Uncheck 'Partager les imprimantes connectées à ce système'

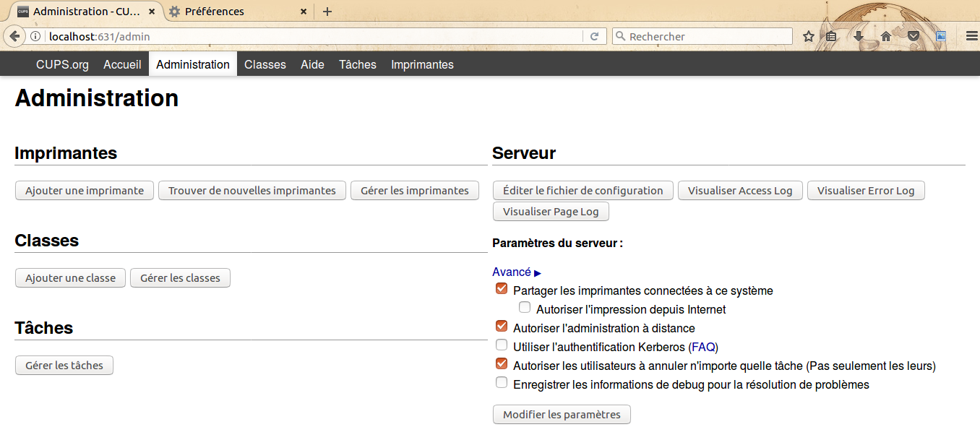click(x=502, y=289)
